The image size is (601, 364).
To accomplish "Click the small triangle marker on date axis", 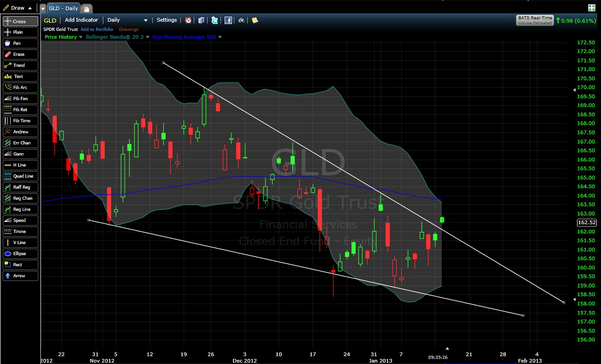I will pyautogui.click(x=446, y=348).
